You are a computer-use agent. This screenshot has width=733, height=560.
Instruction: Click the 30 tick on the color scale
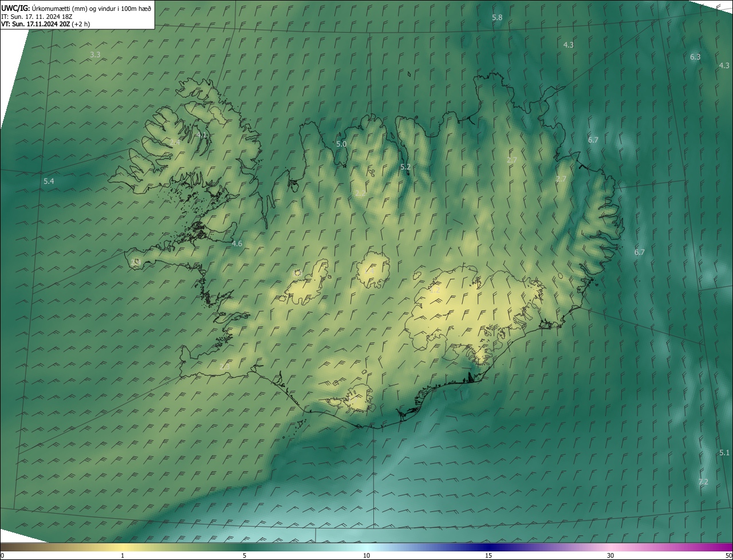point(610,556)
